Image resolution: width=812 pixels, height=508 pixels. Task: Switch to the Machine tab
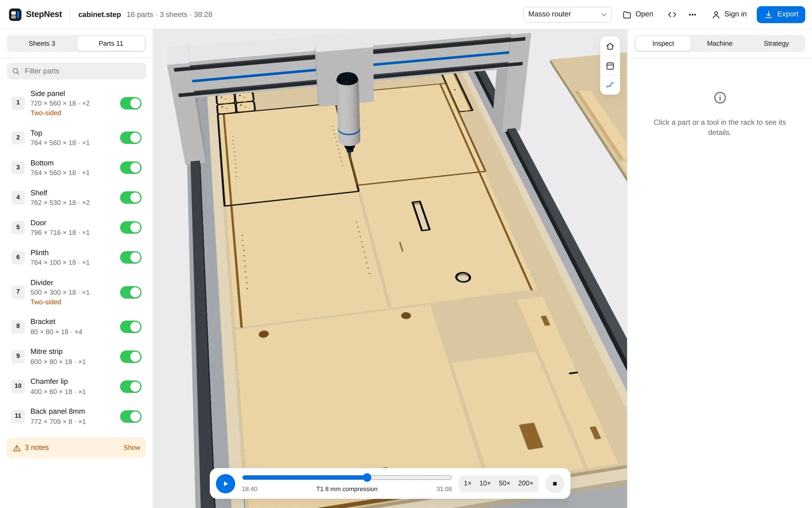tap(719, 43)
